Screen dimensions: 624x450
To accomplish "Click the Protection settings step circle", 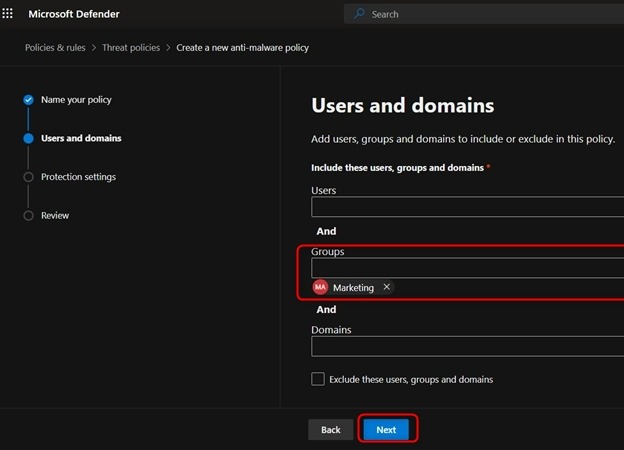I will click(28, 177).
